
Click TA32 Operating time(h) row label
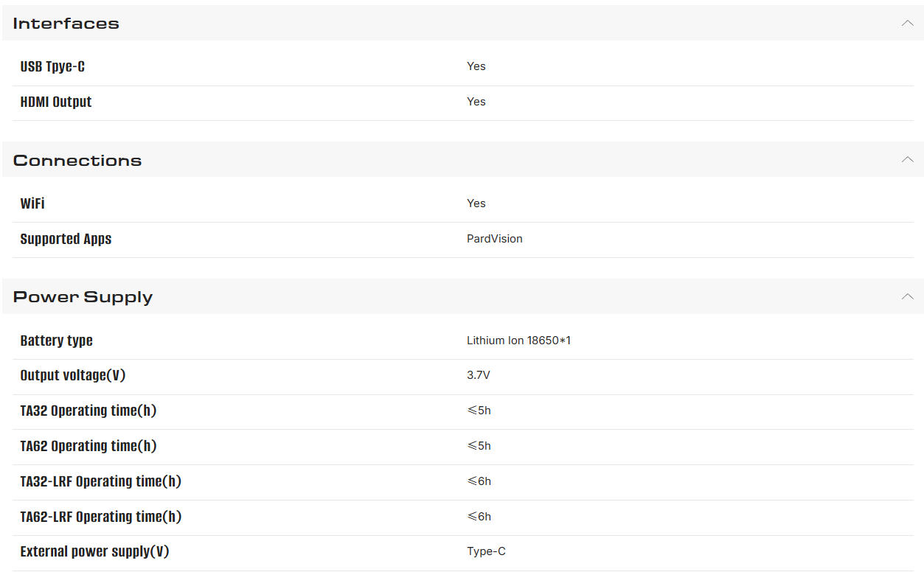coord(88,411)
